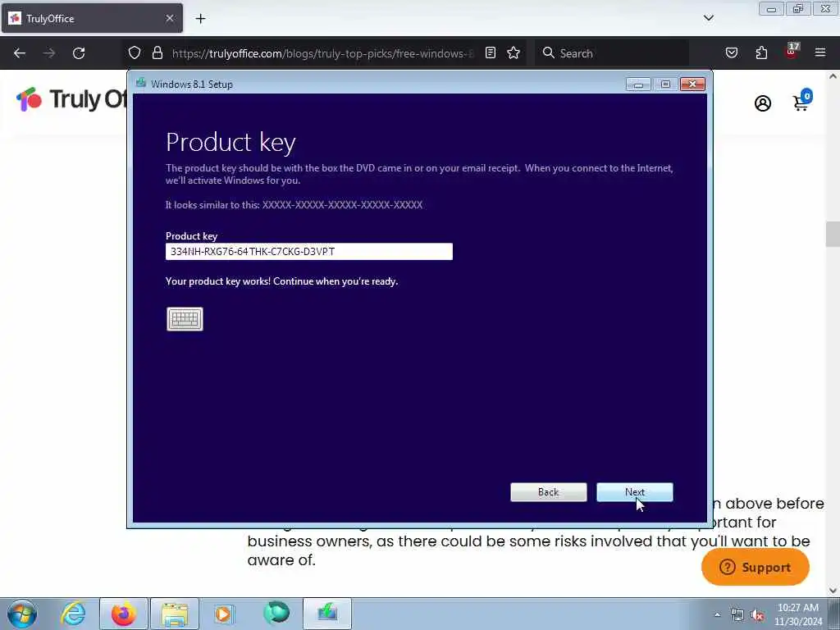The image size is (840, 630).
Task: Click the network tray icon
Action: pos(737,615)
